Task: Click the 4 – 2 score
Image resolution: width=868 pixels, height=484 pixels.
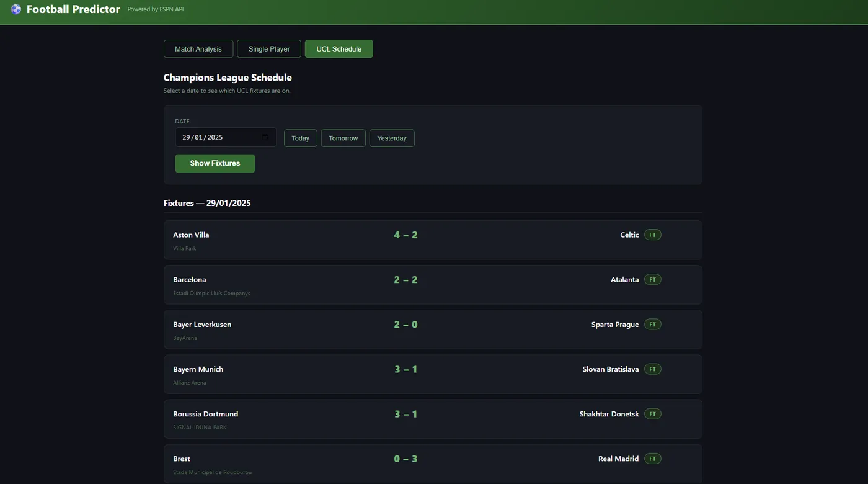Action: (405, 235)
